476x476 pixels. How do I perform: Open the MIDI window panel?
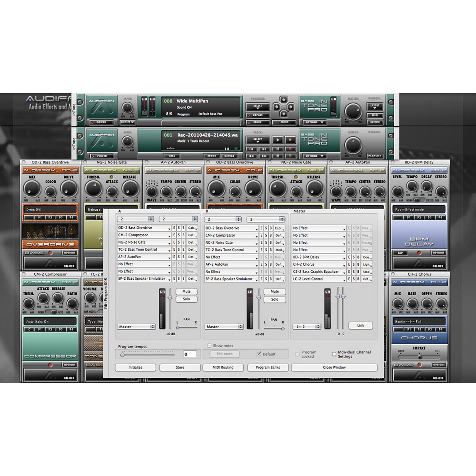(x=375, y=115)
